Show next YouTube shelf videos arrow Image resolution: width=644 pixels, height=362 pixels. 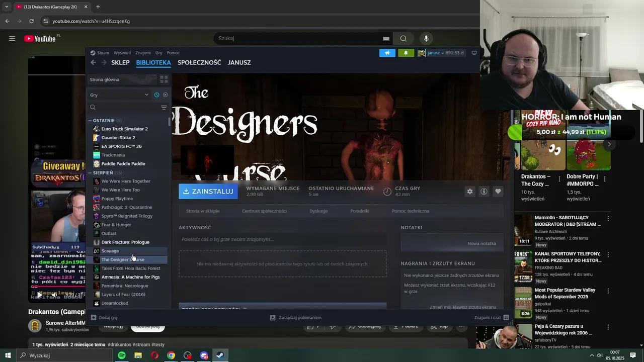pyautogui.click(x=609, y=144)
